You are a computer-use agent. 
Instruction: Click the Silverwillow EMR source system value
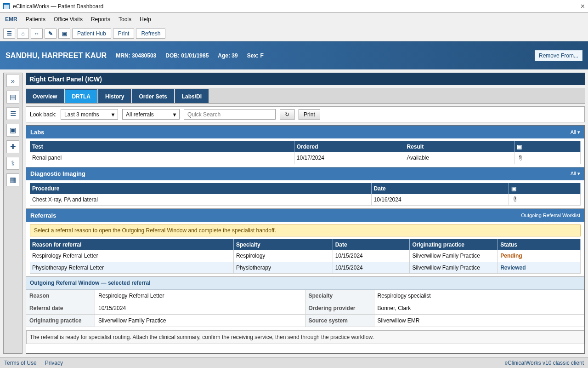tap(479, 321)
